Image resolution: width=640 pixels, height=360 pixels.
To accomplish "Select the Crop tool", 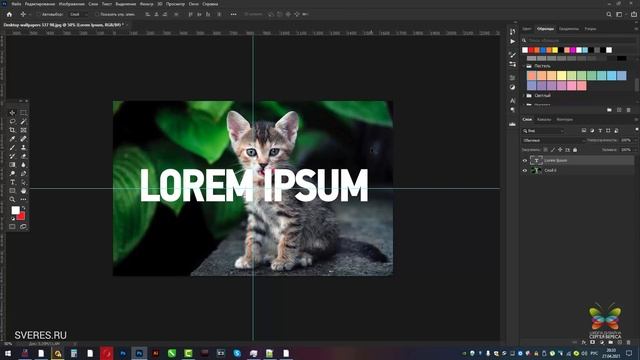I will click(12, 130).
